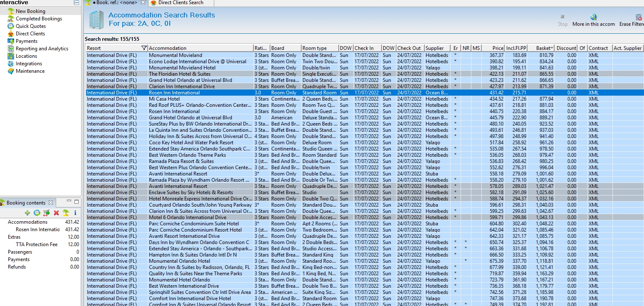The image size is (644, 306).
Task: Open Maintenance in the sidebar
Action: click(30, 71)
